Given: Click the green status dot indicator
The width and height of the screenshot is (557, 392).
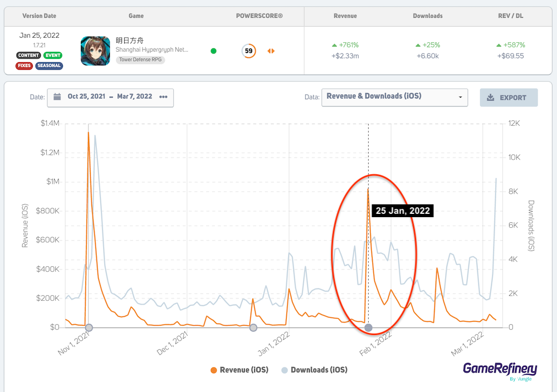Looking at the screenshot, I should [213, 51].
